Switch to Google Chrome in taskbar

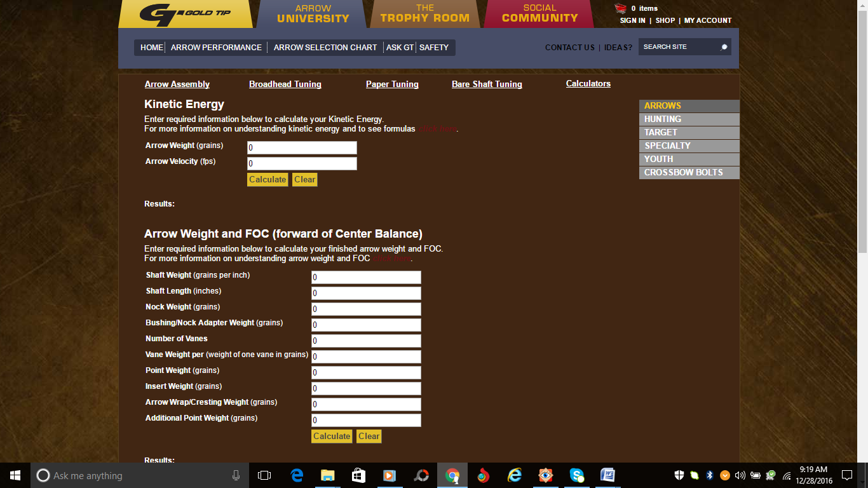[452, 475]
